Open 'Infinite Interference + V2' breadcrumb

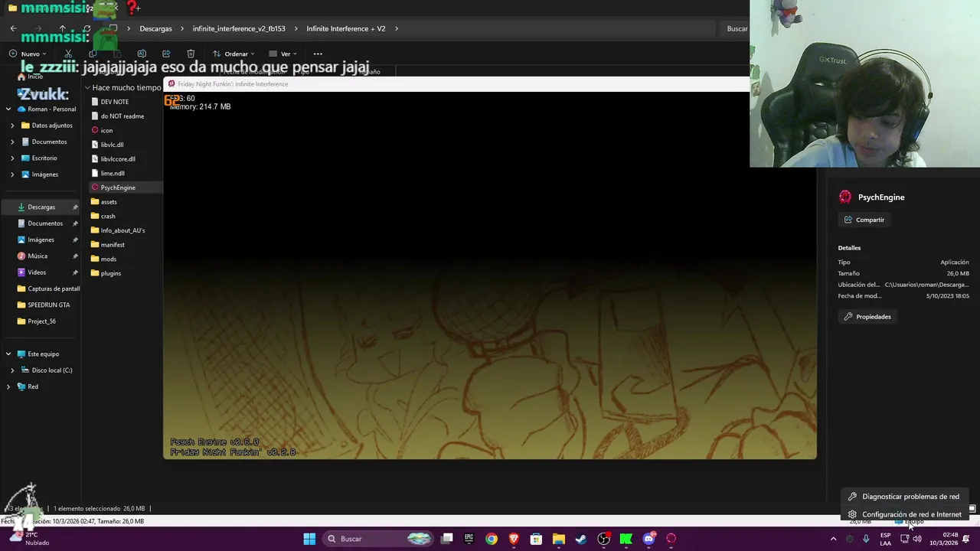346,28
